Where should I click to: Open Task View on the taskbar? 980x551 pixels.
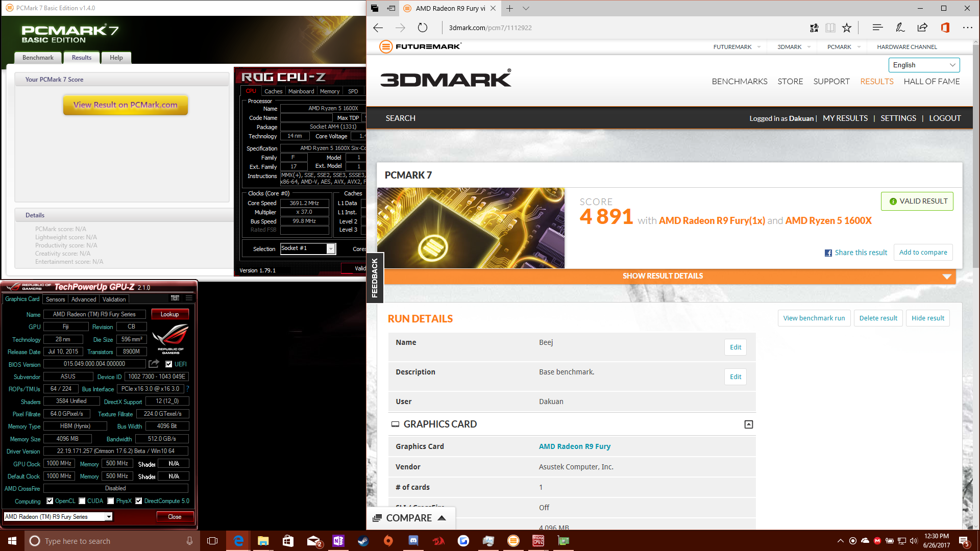tap(212, 541)
